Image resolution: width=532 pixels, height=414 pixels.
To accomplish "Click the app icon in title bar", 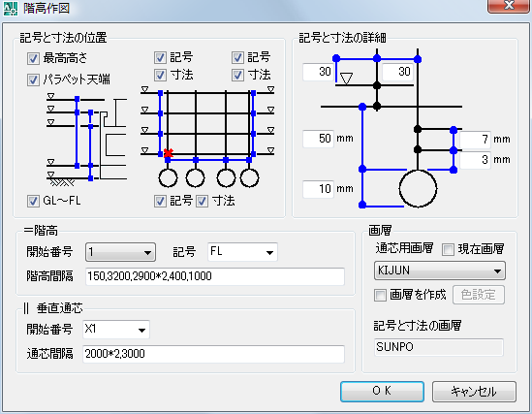I will [x=11, y=9].
